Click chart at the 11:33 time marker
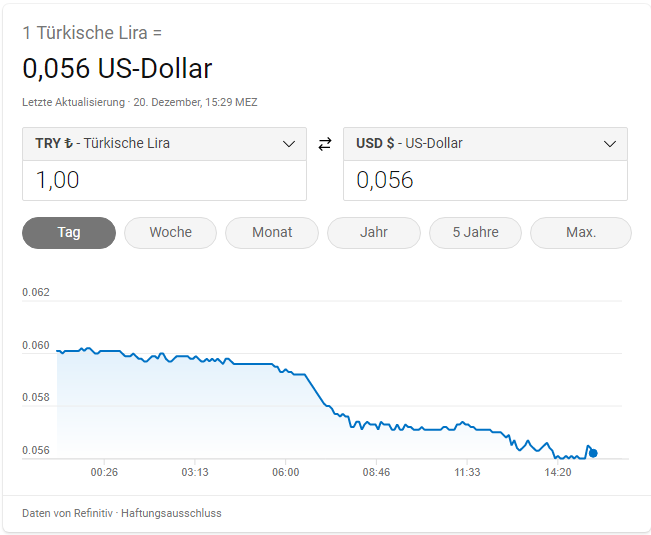Image resolution: width=651 pixels, height=535 pixels. click(467, 472)
